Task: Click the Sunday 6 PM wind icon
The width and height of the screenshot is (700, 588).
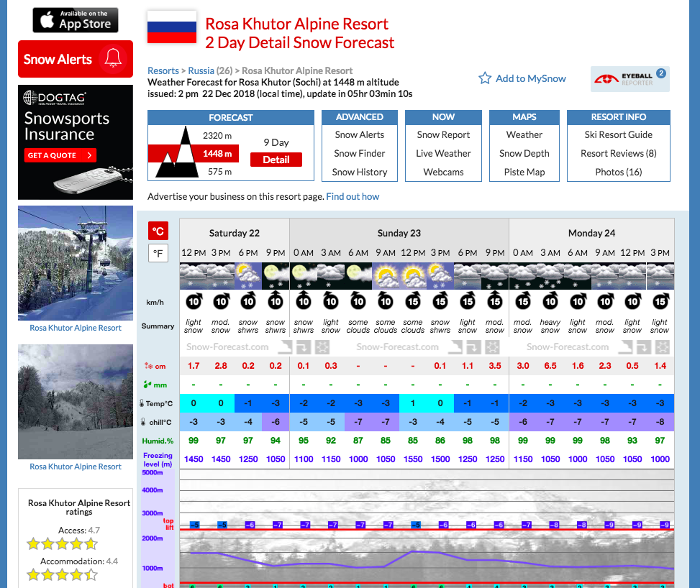Action: point(468,301)
